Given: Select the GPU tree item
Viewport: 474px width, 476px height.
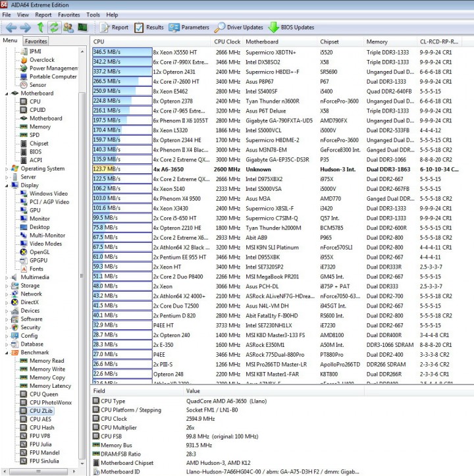Looking at the screenshot, I should point(35,210).
